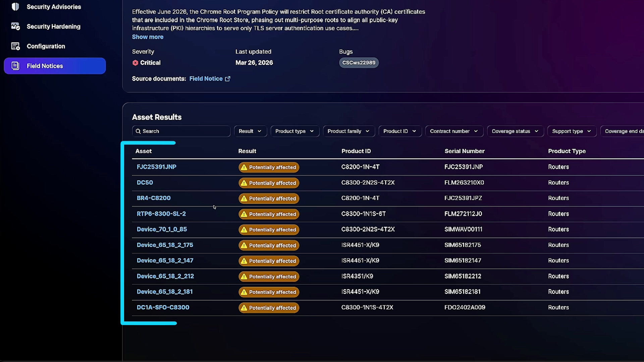Click product ID C8300-1N1S-6T
644x362 pixels.
click(x=364, y=214)
